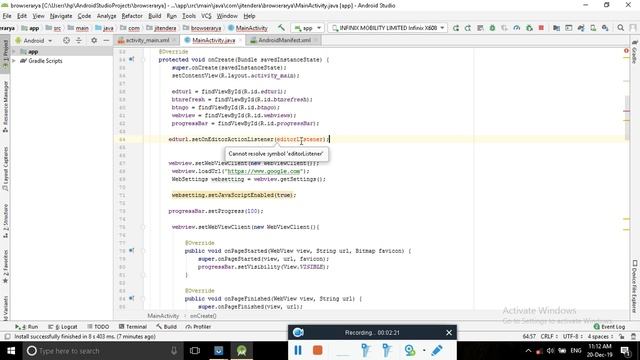This screenshot has width=640, height=360.
Task: Open the Infinix X608 device selector dropdown
Action: [387, 28]
